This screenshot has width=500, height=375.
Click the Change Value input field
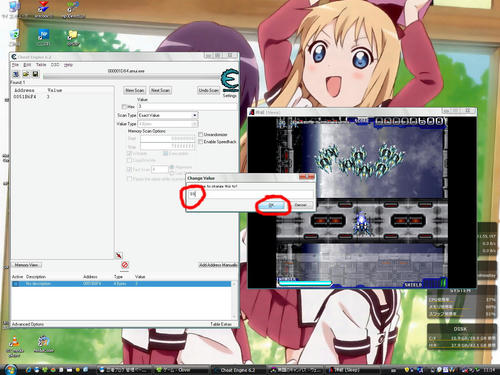click(x=251, y=194)
